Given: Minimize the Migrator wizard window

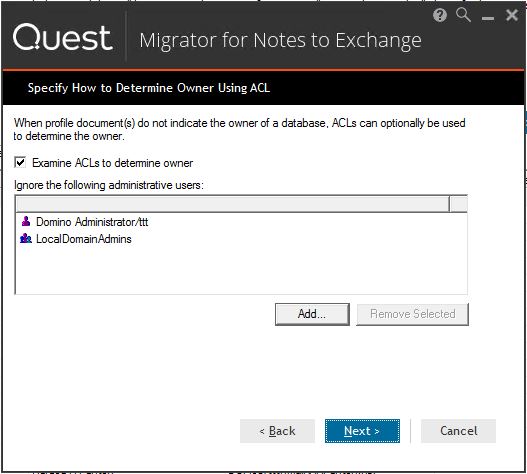Looking at the screenshot, I should click(488, 18).
